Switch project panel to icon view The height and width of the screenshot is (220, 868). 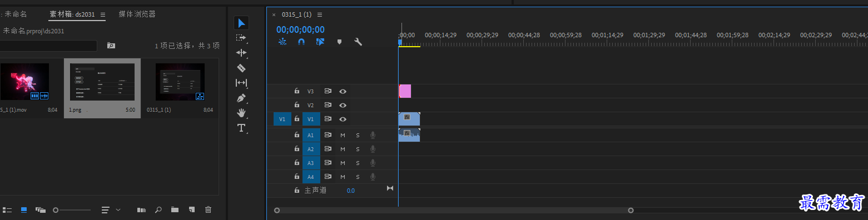24,210
